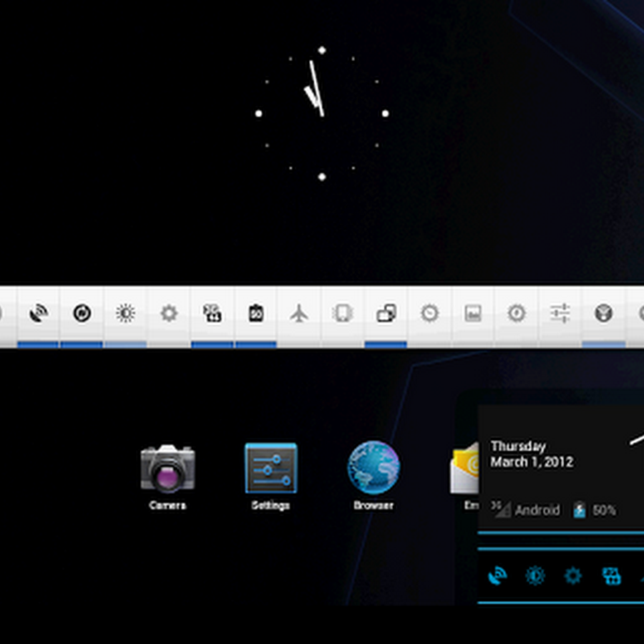Tap the screen rotation icon

pos(384,313)
